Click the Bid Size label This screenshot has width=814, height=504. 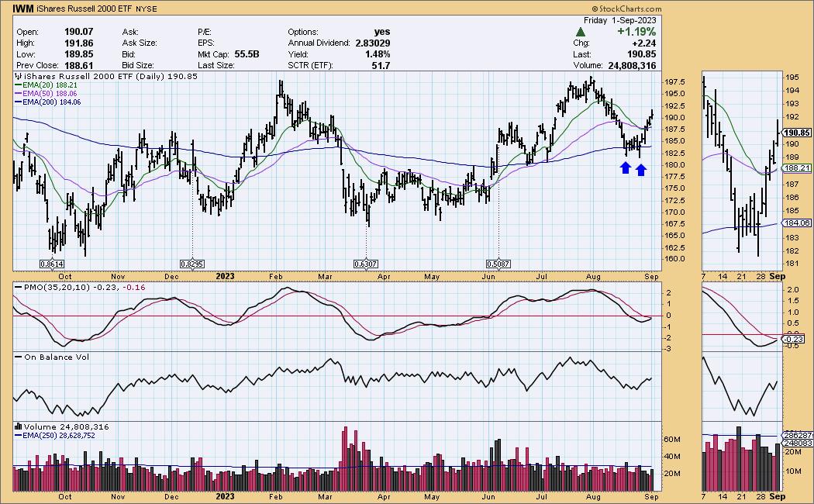coord(138,65)
